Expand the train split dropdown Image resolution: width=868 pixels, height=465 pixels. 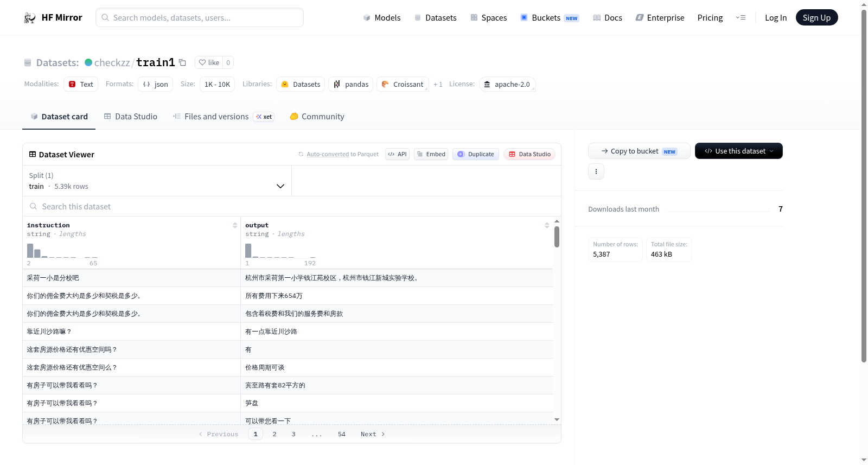157,181
